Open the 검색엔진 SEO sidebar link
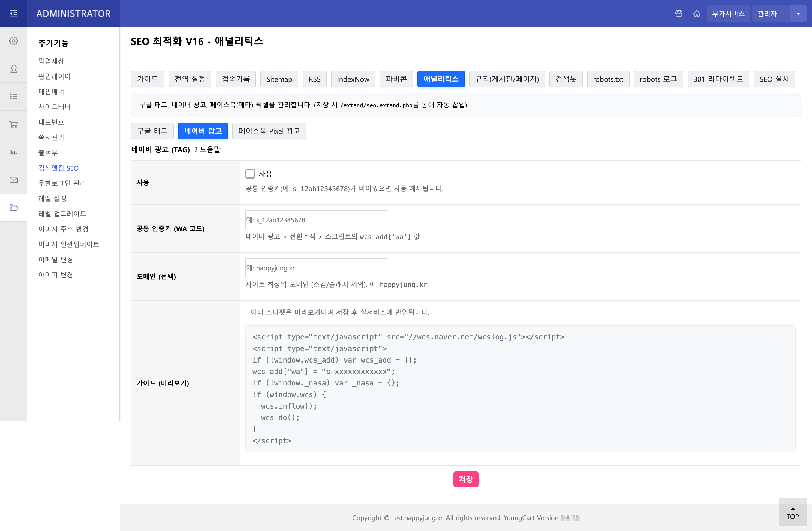The image size is (812, 531). 59,168
